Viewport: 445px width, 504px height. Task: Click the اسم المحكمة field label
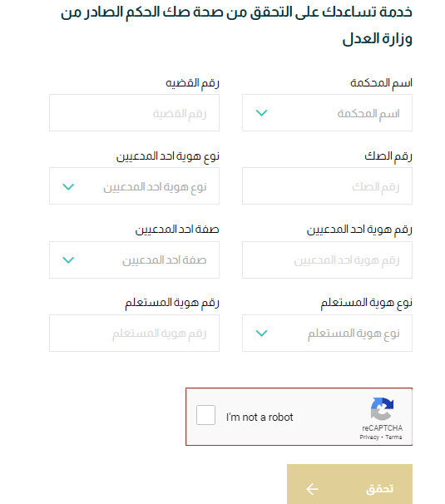(381, 83)
